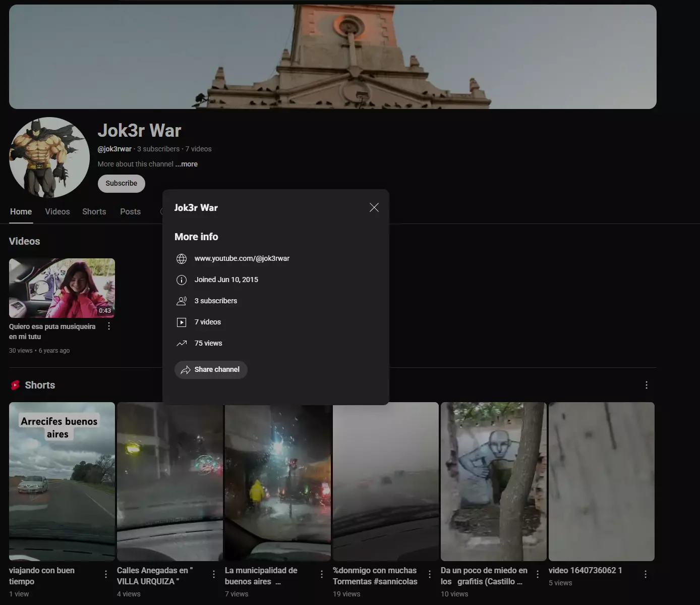Select the Home tab

pyautogui.click(x=21, y=212)
